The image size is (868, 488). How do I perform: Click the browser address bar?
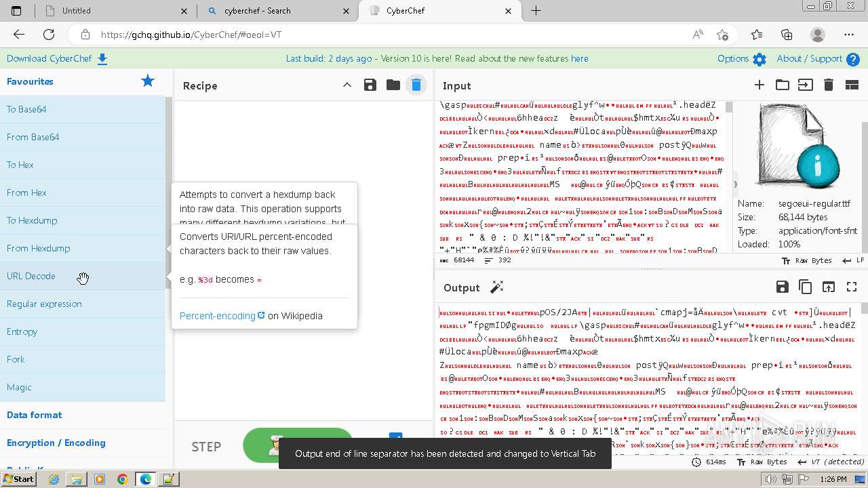coord(380,35)
